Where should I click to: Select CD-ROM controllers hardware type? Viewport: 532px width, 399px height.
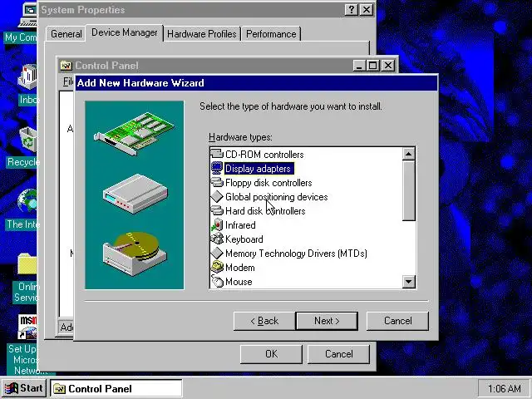point(264,155)
